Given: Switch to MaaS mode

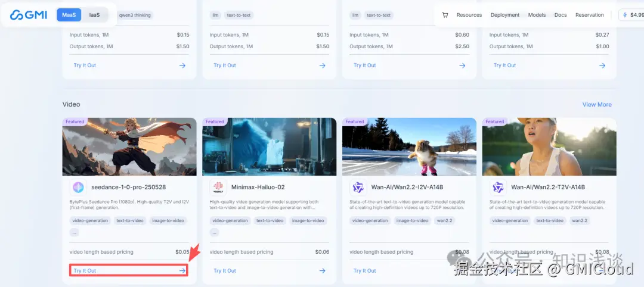Looking at the screenshot, I should 69,15.
